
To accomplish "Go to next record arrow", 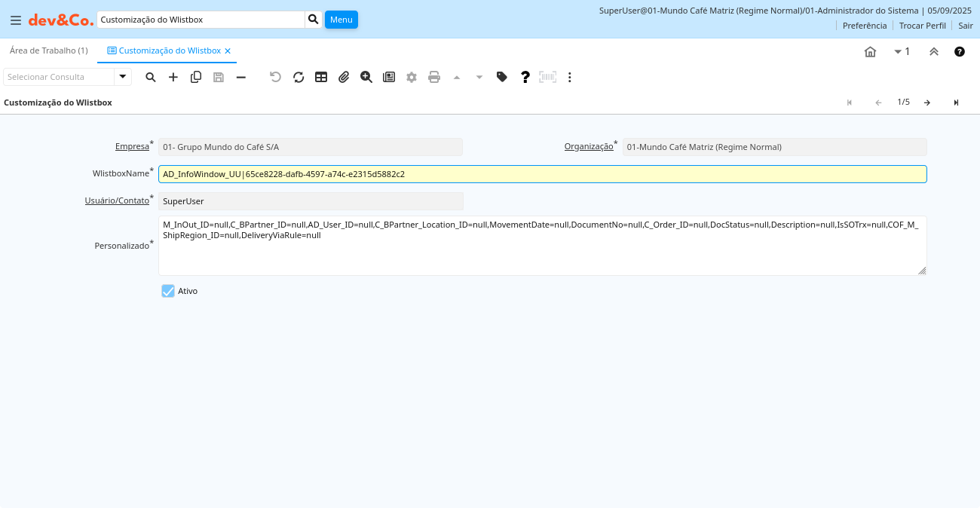I will 927,103.
